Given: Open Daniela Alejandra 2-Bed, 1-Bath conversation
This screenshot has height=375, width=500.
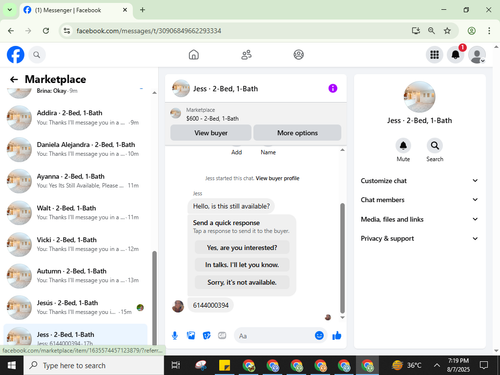Looking at the screenshot, I should pos(76,149).
